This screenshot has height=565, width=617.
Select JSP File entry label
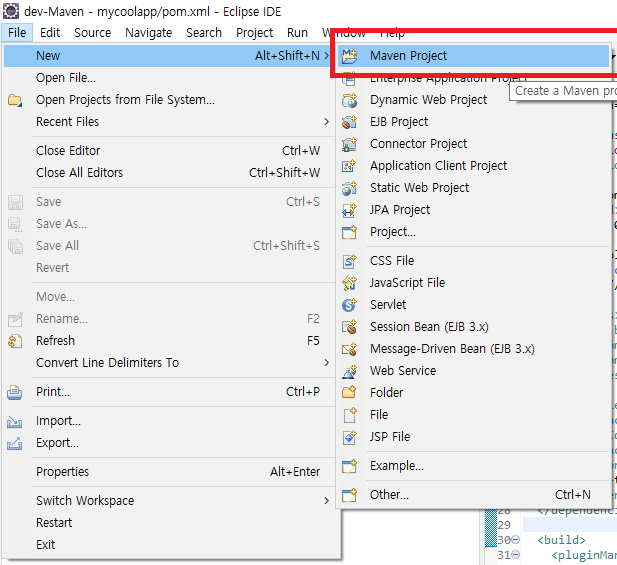(390, 437)
